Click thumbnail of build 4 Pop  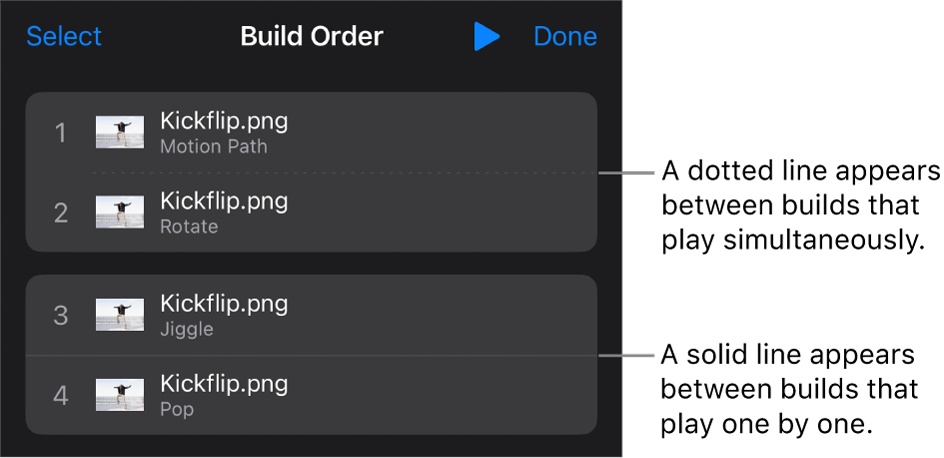[120, 395]
